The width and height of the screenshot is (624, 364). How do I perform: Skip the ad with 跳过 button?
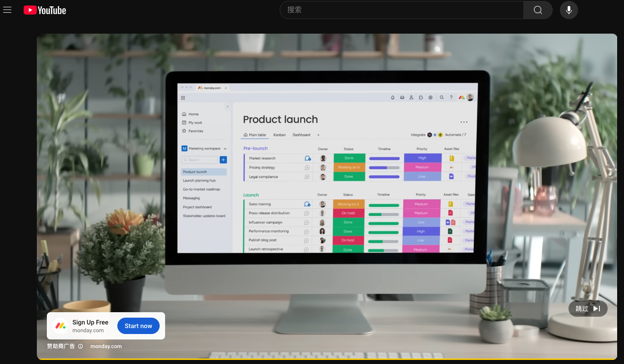coord(588,309)
